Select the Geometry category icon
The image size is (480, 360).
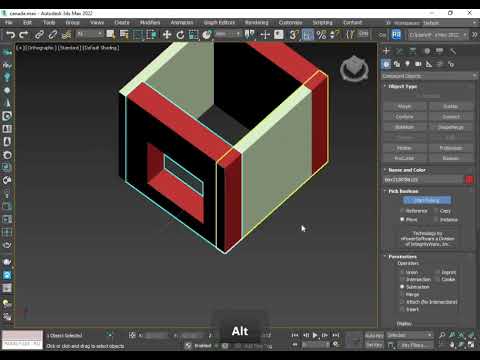click(386, 64)
